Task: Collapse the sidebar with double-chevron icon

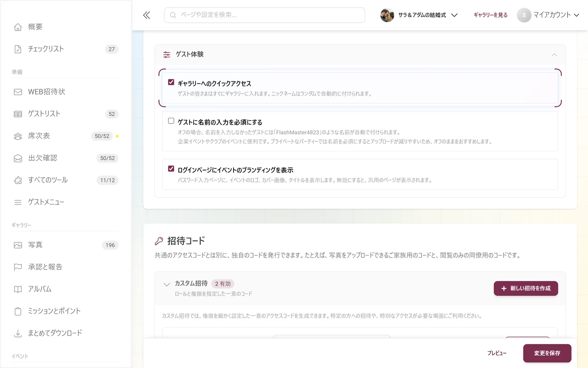Action: point(147,15)
